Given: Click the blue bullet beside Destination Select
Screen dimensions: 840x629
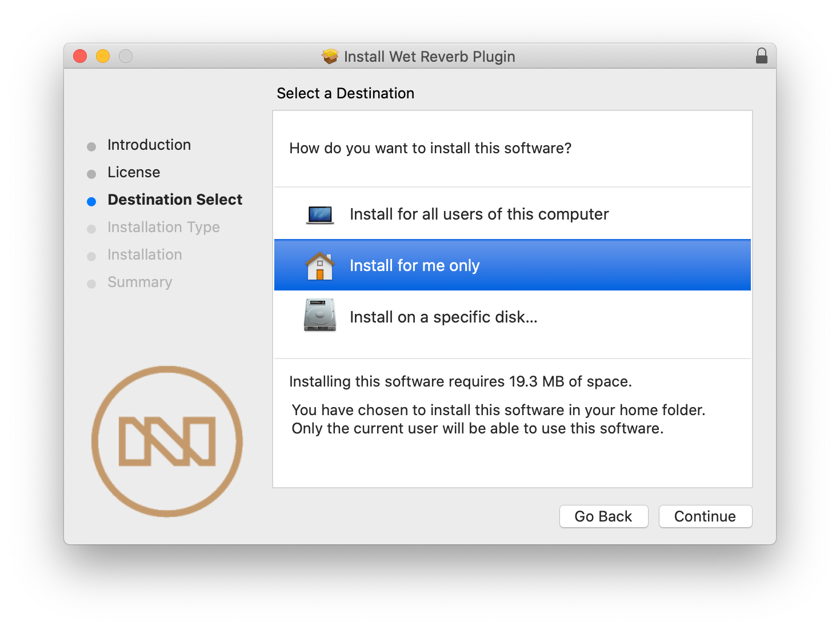Looking at the screenshot, I should pos(91,201).
